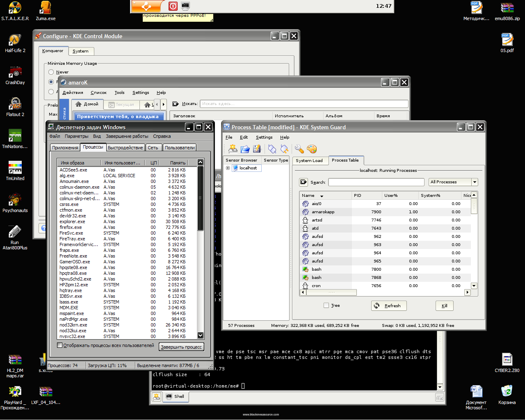
Task: Click the Shell tab in Konsole
Action: [176, 397]
